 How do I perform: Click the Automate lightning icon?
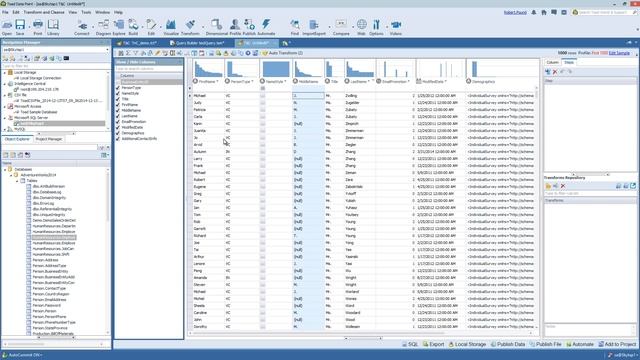266,27
